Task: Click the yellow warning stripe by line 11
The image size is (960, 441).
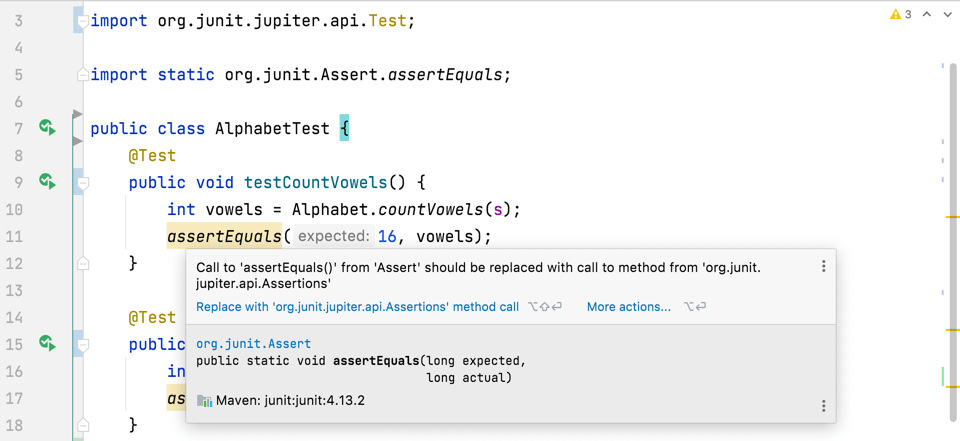Action: coord(951,217)
